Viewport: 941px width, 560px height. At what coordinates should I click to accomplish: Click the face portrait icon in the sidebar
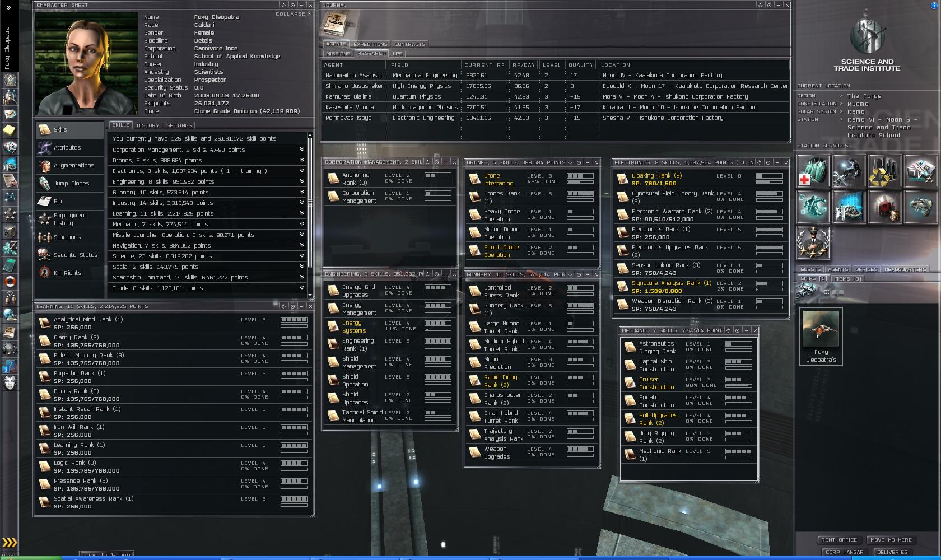[10, 382]
